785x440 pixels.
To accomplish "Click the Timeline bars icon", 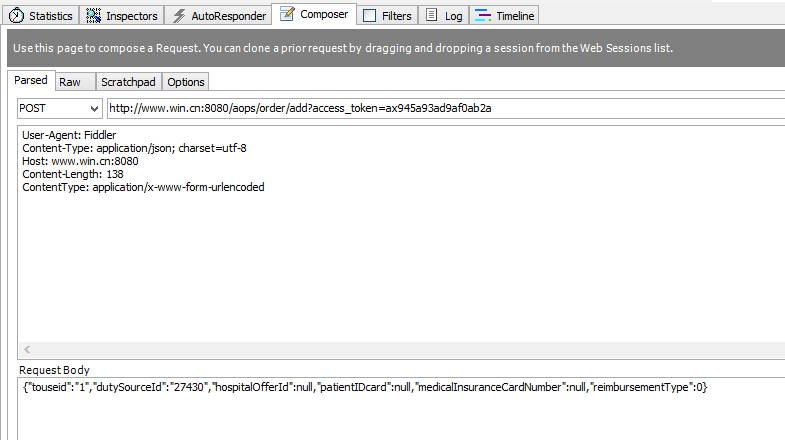I will (x=483, y=16).
